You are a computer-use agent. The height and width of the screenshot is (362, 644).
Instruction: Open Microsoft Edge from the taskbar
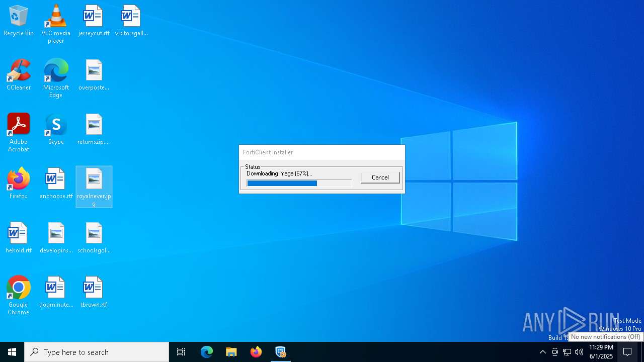[207, 352]
